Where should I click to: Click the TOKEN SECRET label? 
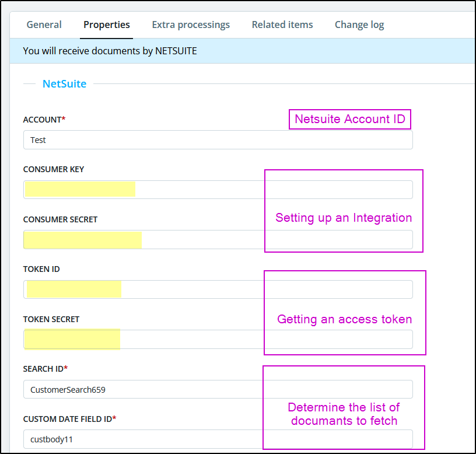point(51,319)
